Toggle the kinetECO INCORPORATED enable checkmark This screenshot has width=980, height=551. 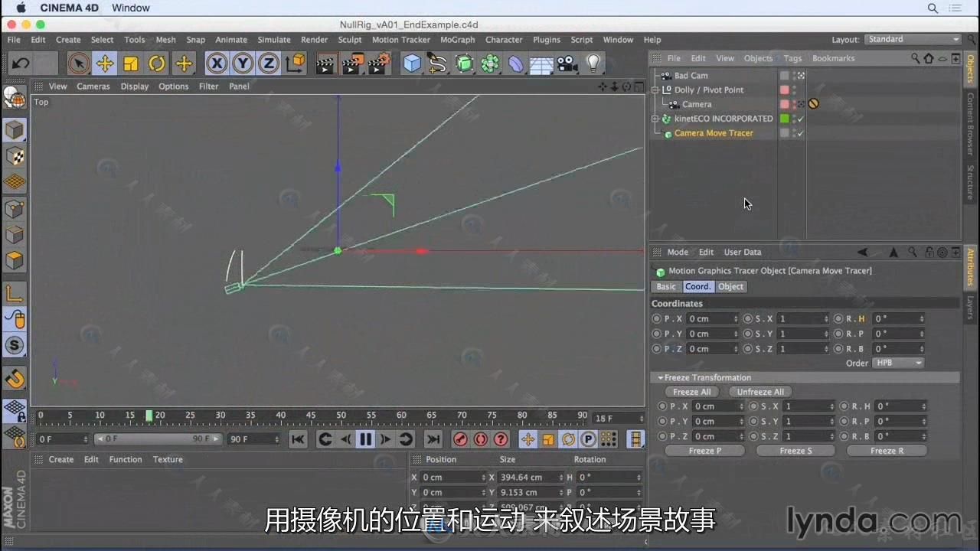[801, 119]
